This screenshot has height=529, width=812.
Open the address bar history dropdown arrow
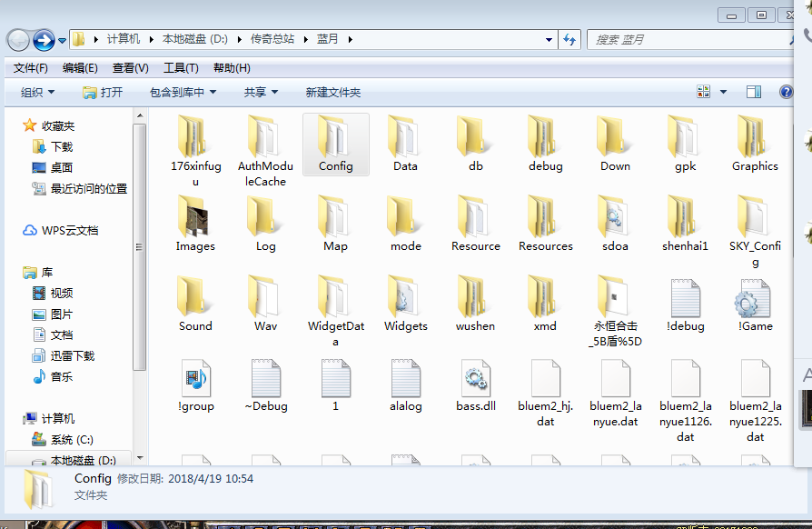(x=550, y=40)
